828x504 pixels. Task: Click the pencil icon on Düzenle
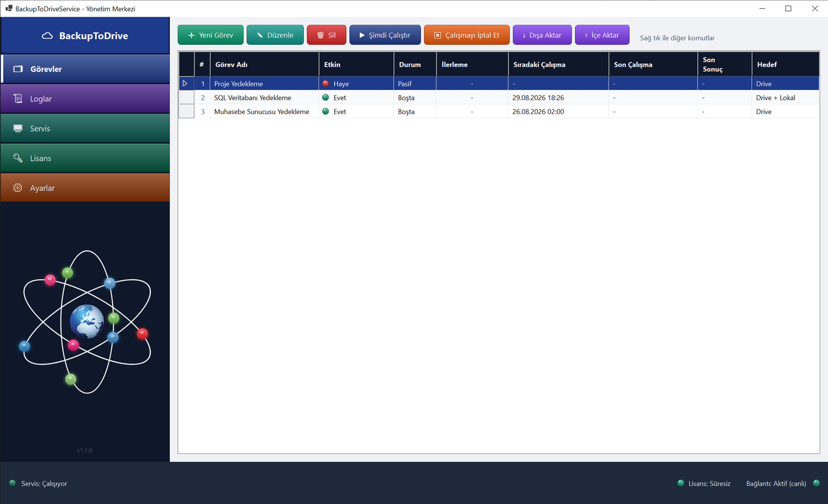pos(260,35)
